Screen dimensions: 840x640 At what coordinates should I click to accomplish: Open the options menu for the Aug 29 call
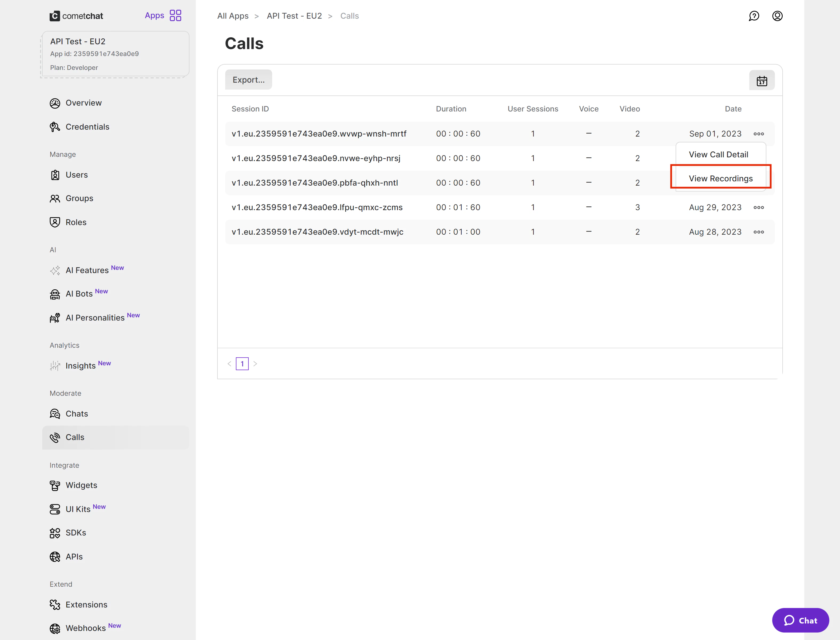tap(758, 208)
